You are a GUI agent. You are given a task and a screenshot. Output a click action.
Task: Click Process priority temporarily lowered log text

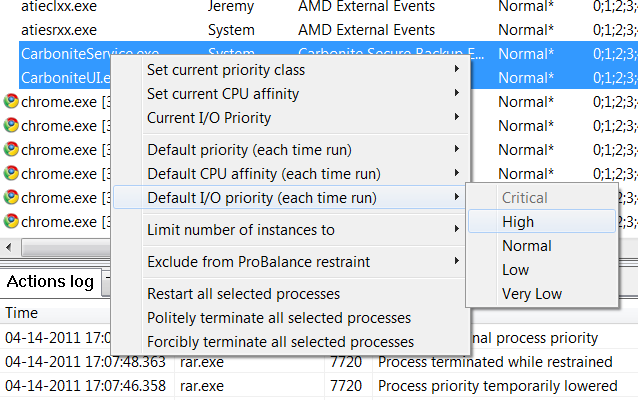coord(498,386)
